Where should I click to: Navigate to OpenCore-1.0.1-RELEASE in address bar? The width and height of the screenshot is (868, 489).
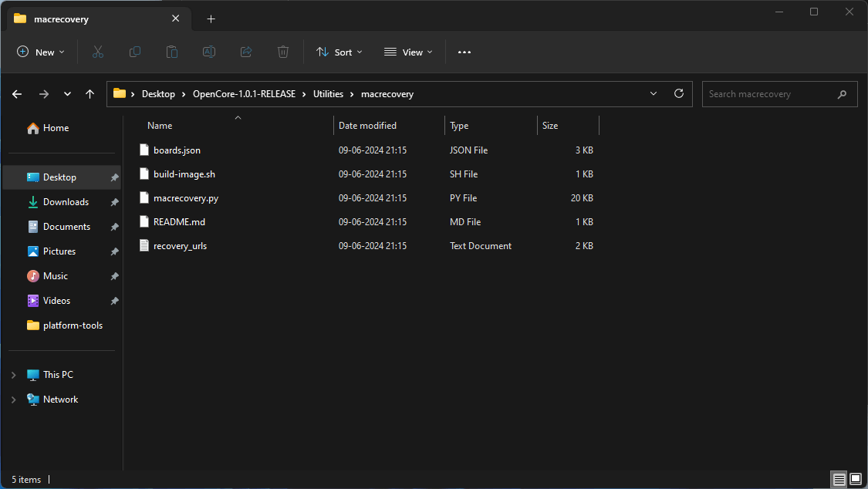tap(244, 94)
